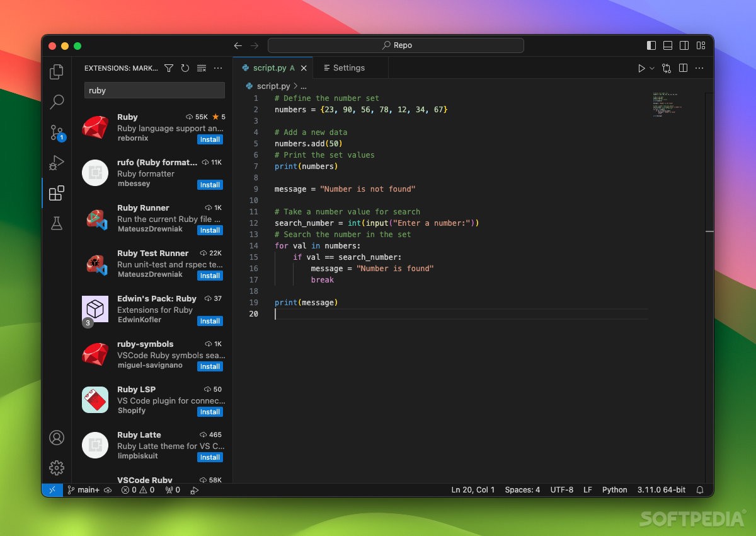756x536 pixels.
Task: Click Ln 20, Col 1 in status bar
Action: coord(473,490)
